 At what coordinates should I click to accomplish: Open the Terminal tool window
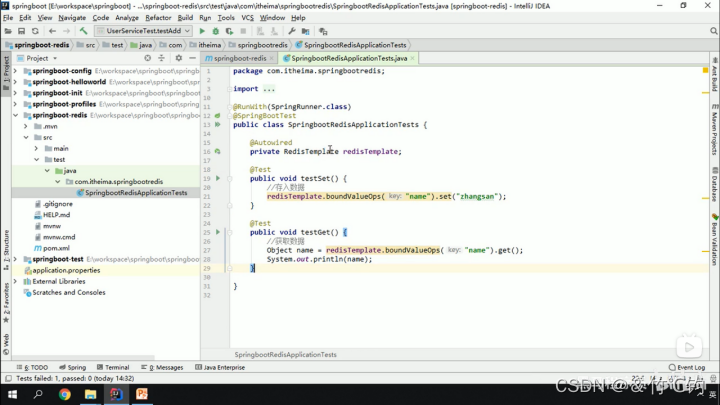[113, 367]
